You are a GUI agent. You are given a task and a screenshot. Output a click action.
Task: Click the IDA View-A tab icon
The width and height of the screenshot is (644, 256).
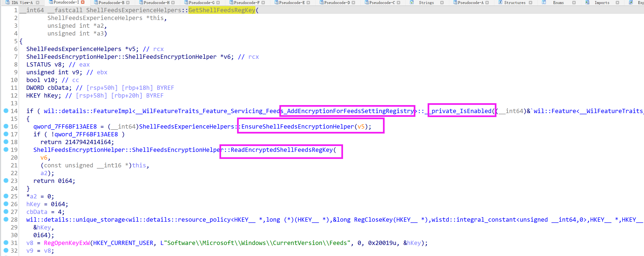point(8,3)
